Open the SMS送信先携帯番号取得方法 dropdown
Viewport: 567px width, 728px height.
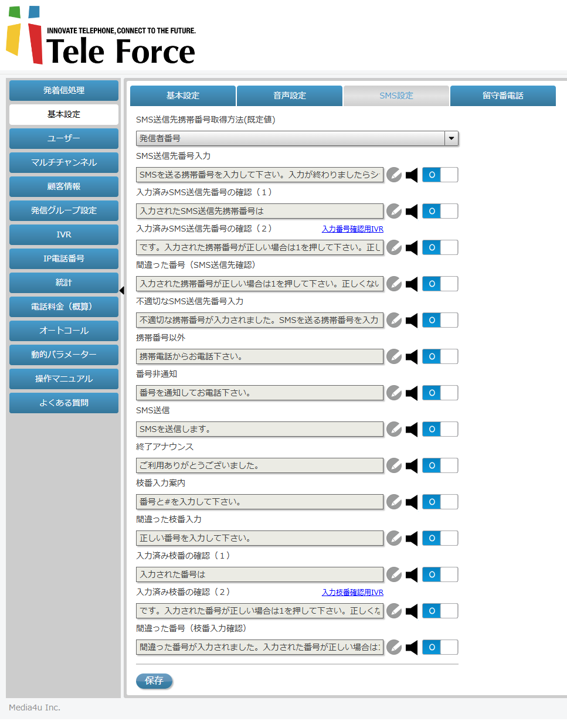click(451, 138)
